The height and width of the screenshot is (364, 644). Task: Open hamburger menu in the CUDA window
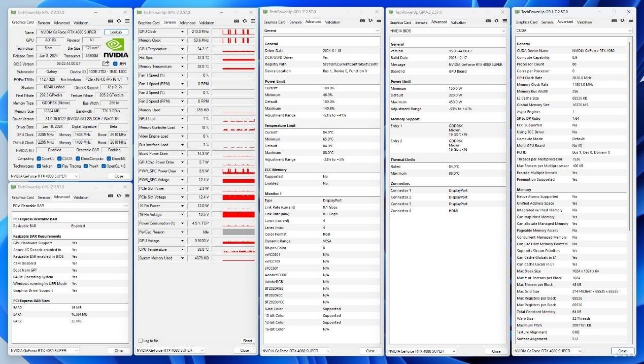click(x=630, y=21)
